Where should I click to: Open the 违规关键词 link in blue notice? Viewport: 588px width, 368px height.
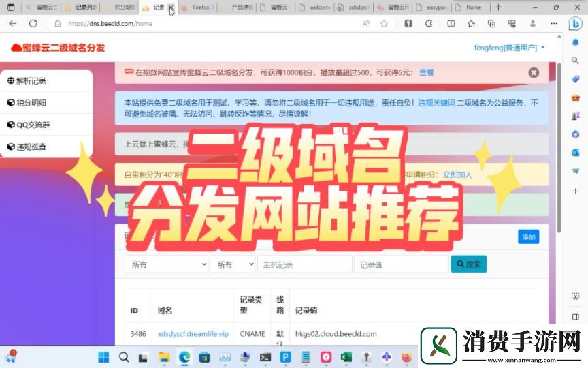click(436, 102)
